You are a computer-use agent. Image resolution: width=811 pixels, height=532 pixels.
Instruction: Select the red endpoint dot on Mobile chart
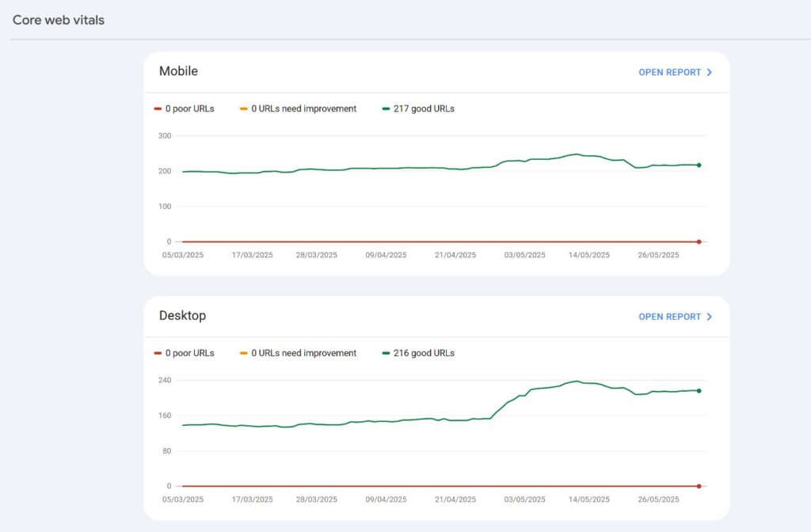point(699,241)
